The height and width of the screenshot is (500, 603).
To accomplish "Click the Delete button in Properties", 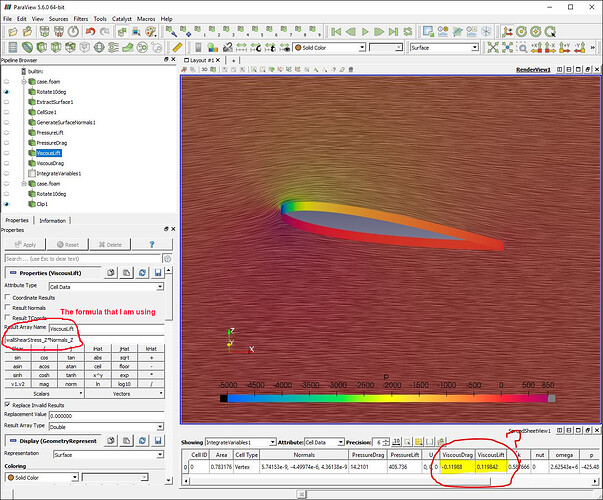I will click(110, 244).
